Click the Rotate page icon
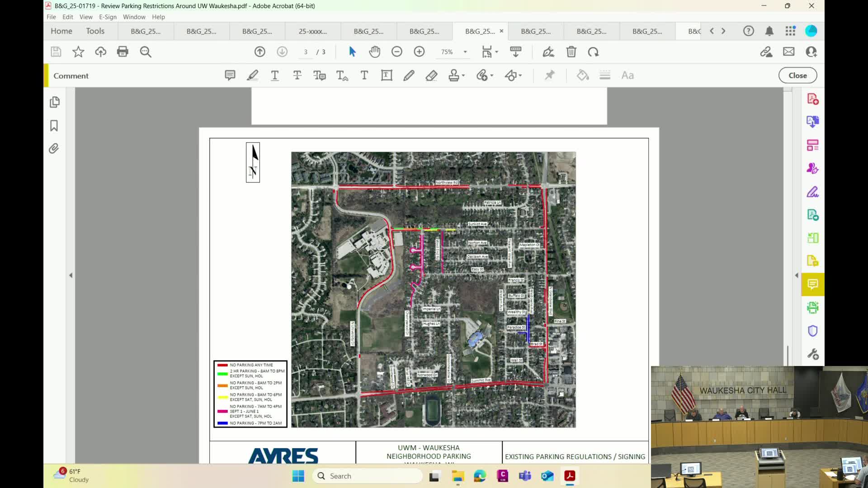The width and height of the screenshot is (868, 488). pos(594,52)
